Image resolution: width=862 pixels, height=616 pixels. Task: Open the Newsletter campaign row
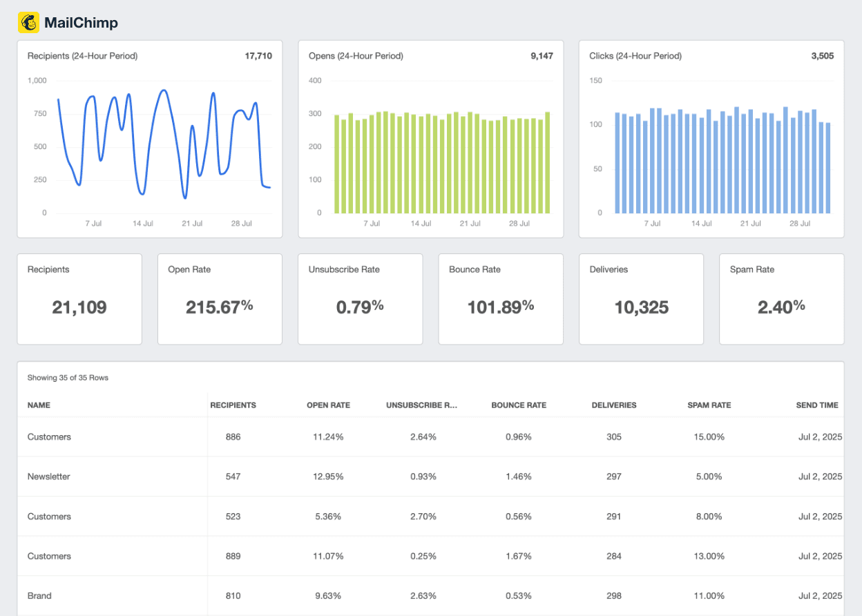pos(207,477)
